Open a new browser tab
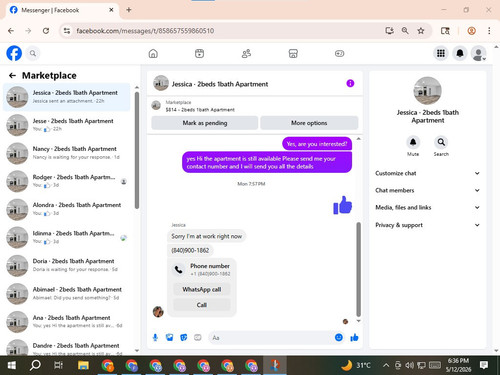Image resolution: width=500 pixels, height=375 pixels. click(129, 10)
